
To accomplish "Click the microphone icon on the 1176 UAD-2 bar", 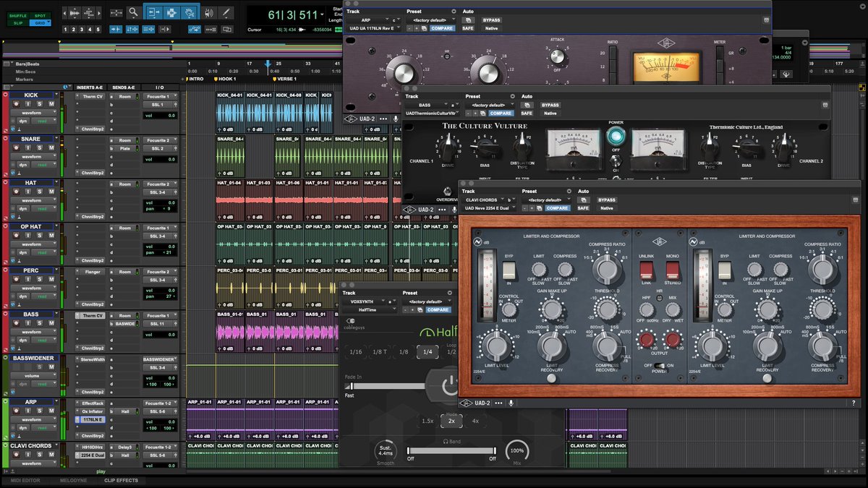I will [396, 118].
